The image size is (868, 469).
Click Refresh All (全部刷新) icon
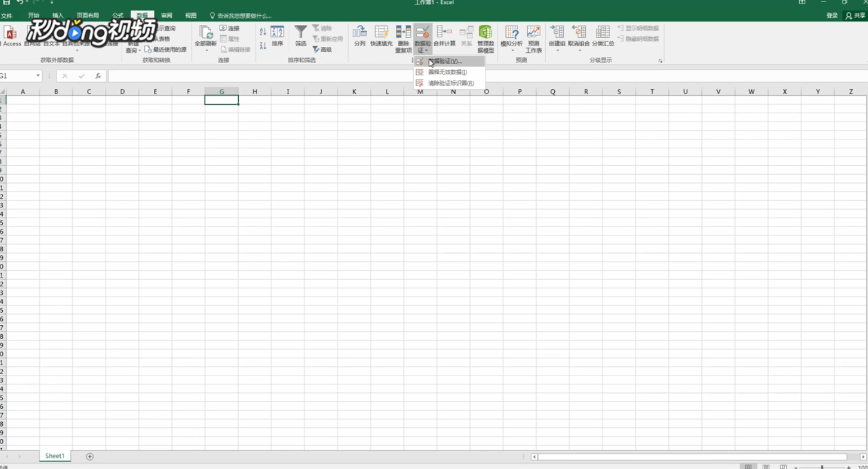206,36
